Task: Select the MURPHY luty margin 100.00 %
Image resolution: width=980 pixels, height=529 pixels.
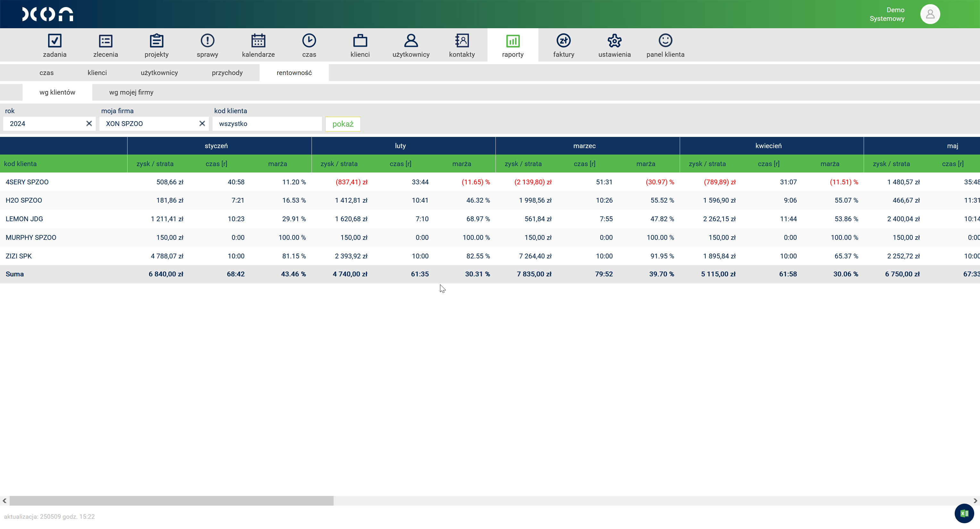Action: click(x=476, y=238)
